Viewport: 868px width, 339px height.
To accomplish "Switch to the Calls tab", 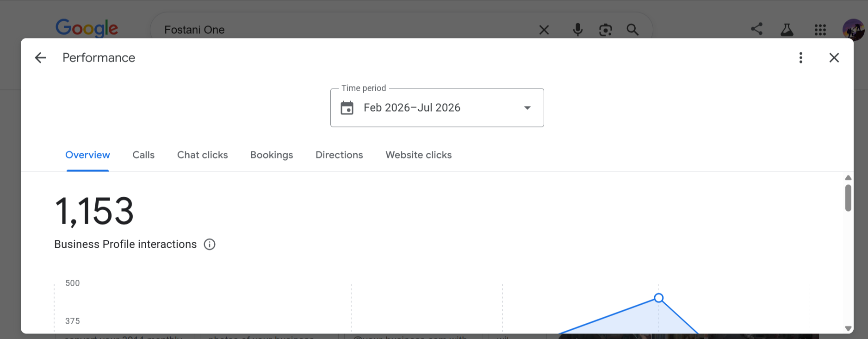I will [x=143, y=155].
